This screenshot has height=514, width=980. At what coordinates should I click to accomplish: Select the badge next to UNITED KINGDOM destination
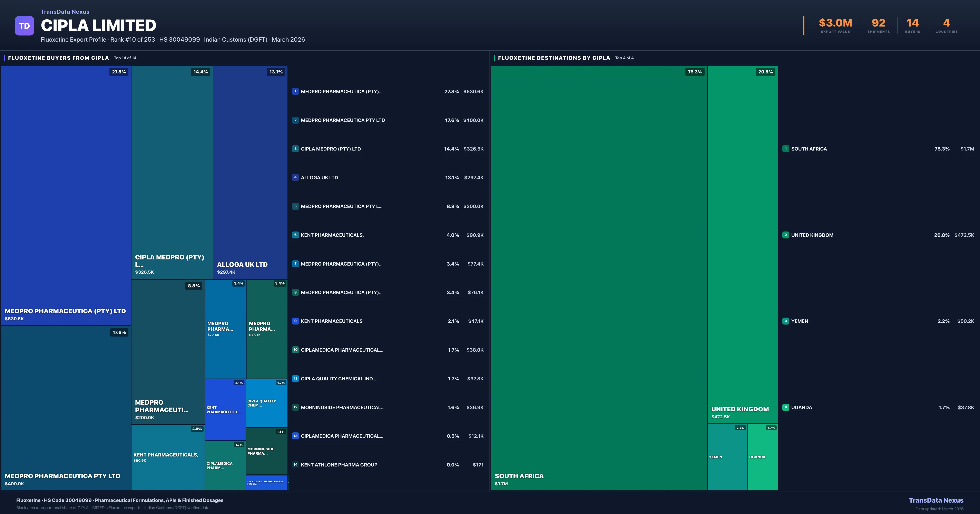[x=786, y=235]
